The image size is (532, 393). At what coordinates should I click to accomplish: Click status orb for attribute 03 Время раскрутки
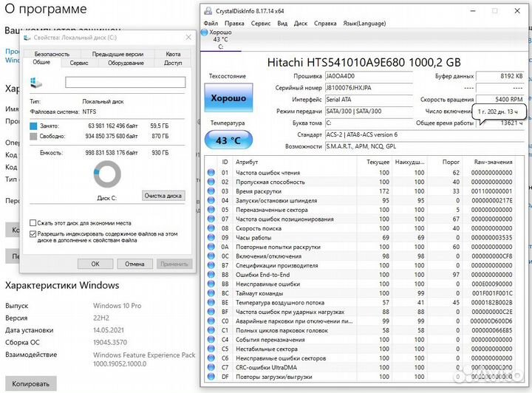click(x=211, y=191)
